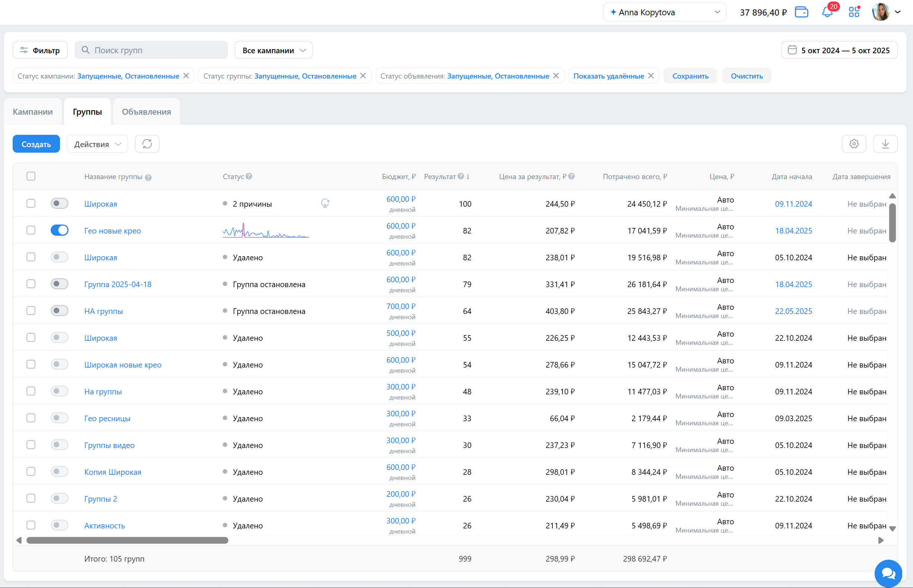Click the Создать button

[x=36, y=144]
